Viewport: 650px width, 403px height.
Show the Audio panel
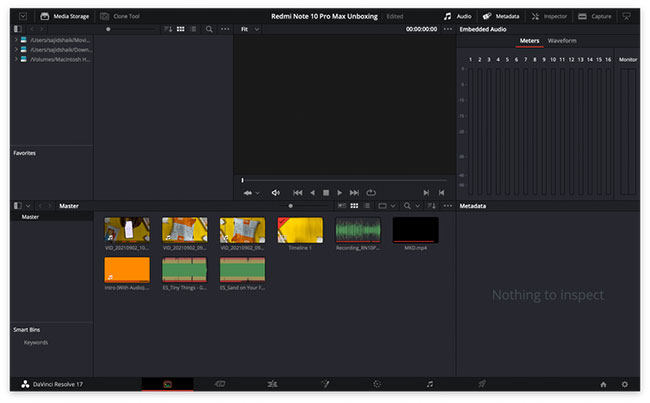(458, 16)
